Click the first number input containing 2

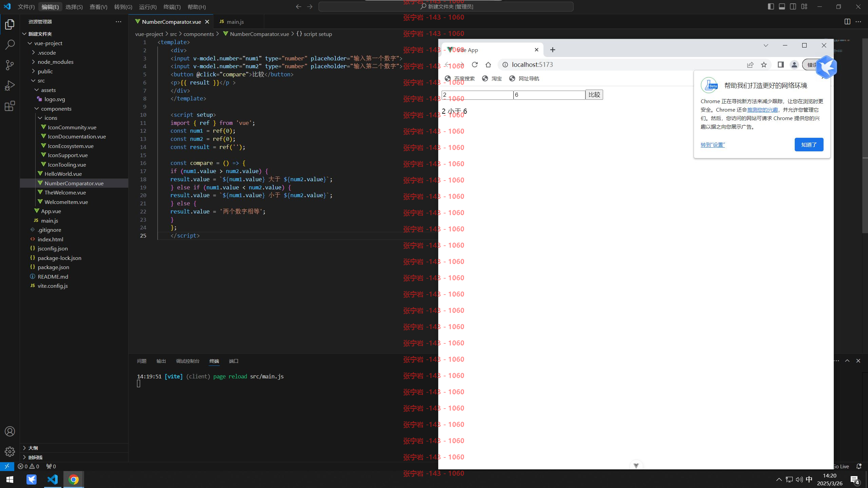pos(477,95)
